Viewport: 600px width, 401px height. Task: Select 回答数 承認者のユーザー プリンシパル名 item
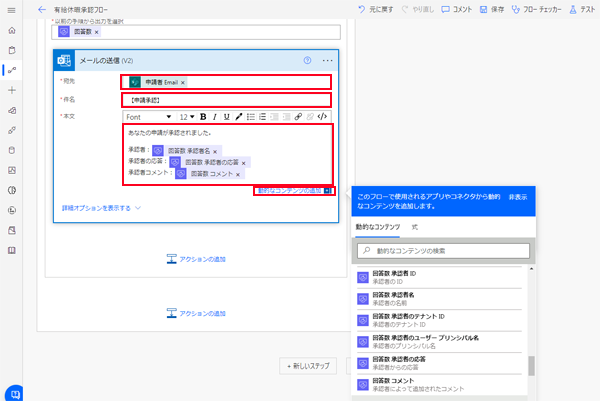point(439,342)
